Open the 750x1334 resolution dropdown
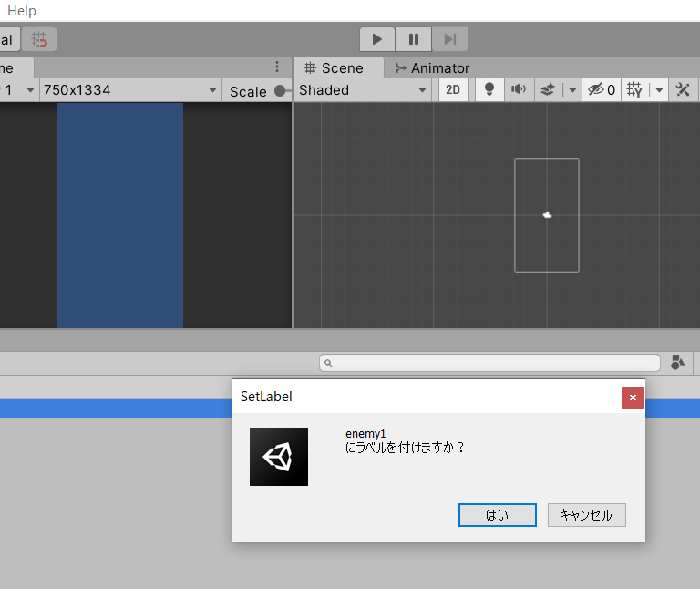This screenshot has width=700, height=589. coord(130,90)
